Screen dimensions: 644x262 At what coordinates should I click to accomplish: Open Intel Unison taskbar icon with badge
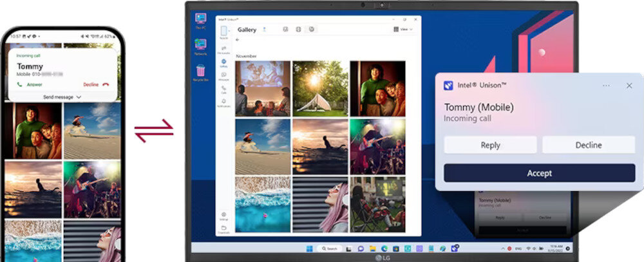(x=455, y=248)
